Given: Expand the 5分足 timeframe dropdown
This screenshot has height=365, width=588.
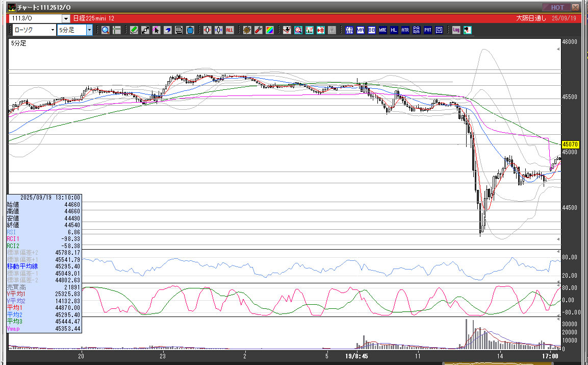Looking at the screenshot, I should click(89, 30).
